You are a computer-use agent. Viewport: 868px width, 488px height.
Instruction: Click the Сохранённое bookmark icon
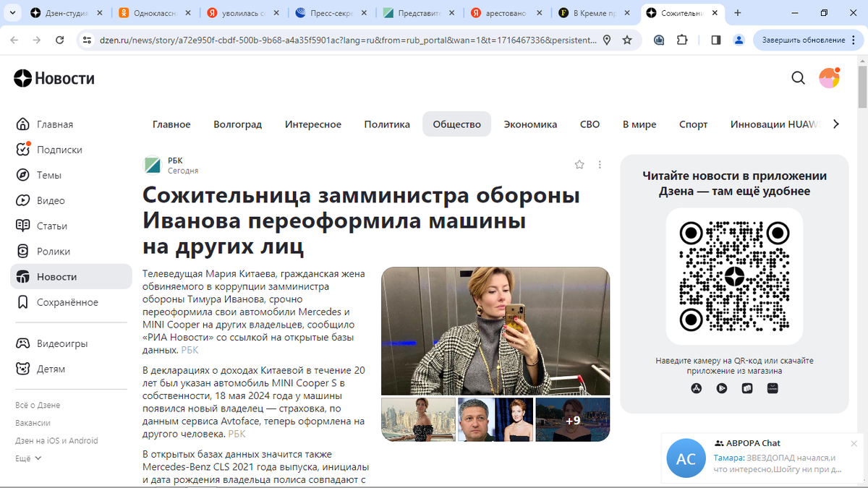click(x=23, y=302)
